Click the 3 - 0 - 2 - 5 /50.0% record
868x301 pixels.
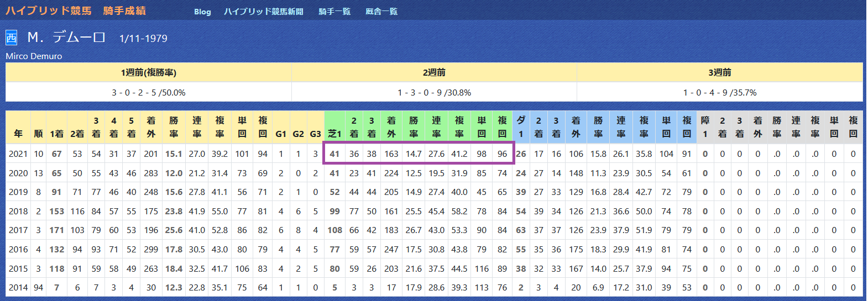click(x=149, y=92)
